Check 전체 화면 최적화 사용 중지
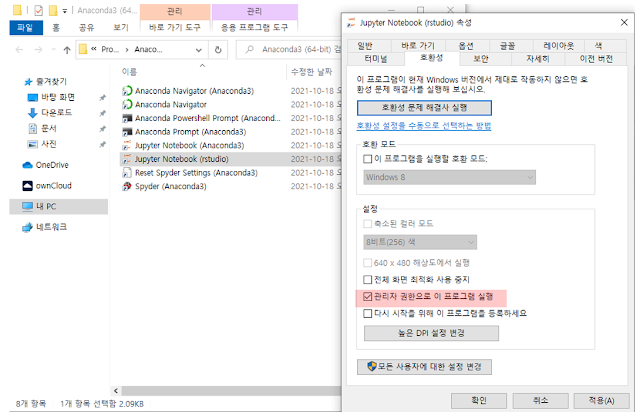The image size is (640, 412). pos(367,280)
